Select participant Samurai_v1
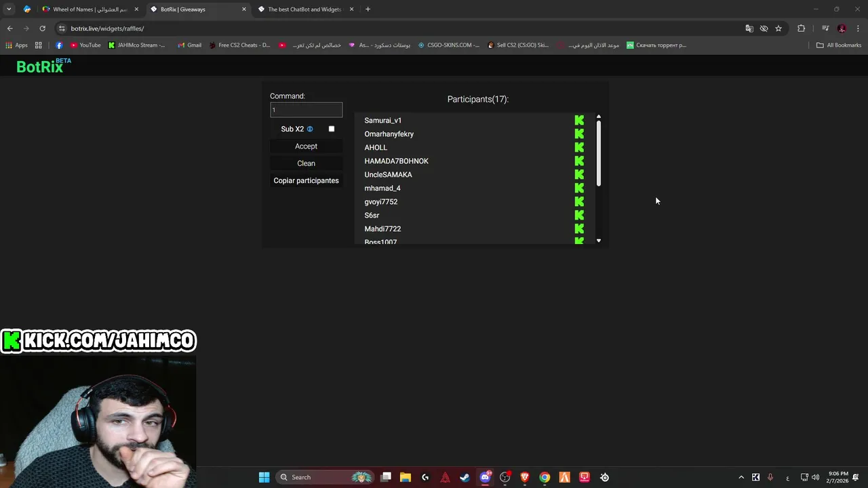The image size is (868, 488). [383, 121]
